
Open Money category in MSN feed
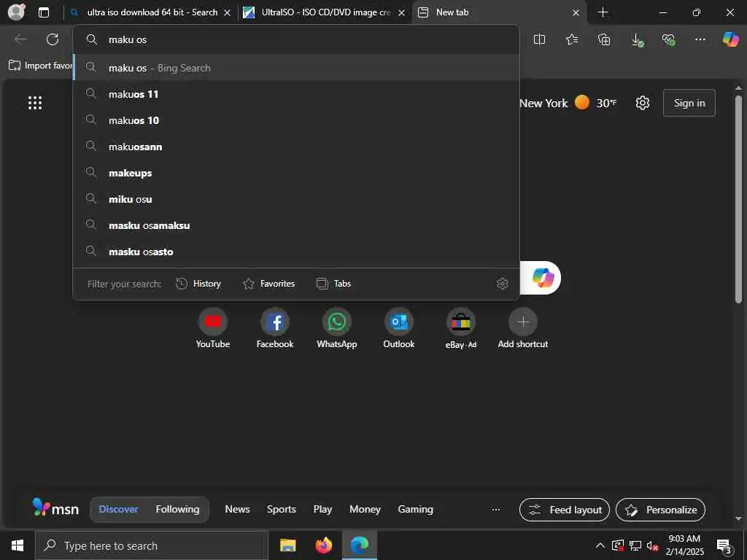[365, 509]
